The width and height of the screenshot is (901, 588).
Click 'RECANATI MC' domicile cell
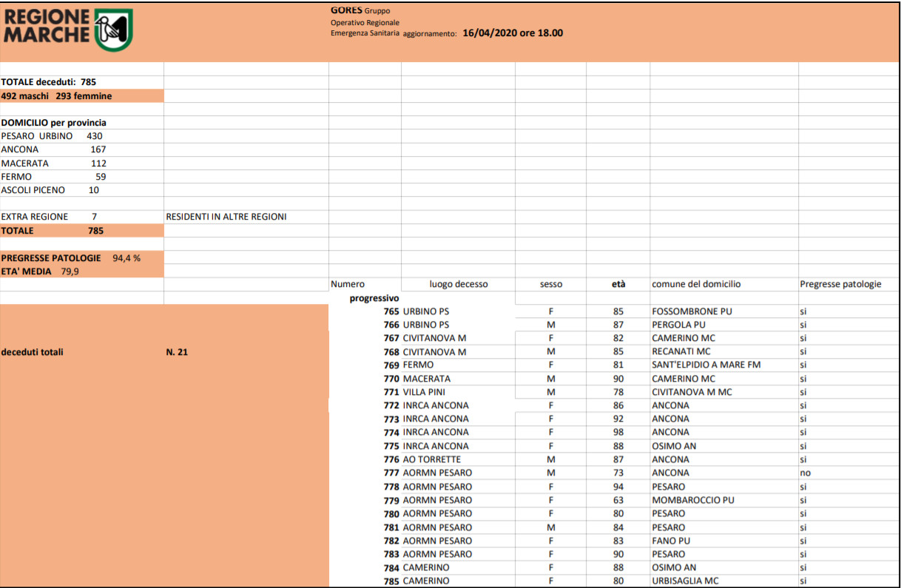tap(681, 352)
